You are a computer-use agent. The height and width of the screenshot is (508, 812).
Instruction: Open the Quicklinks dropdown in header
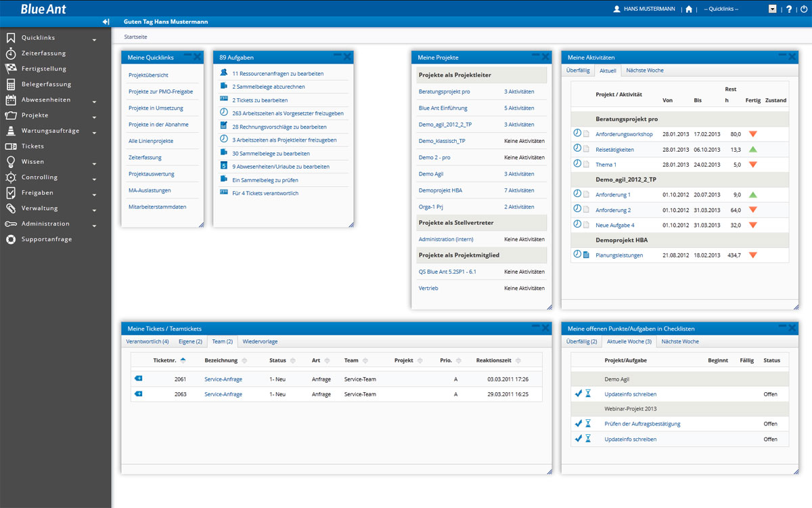[x=772, y=9]
